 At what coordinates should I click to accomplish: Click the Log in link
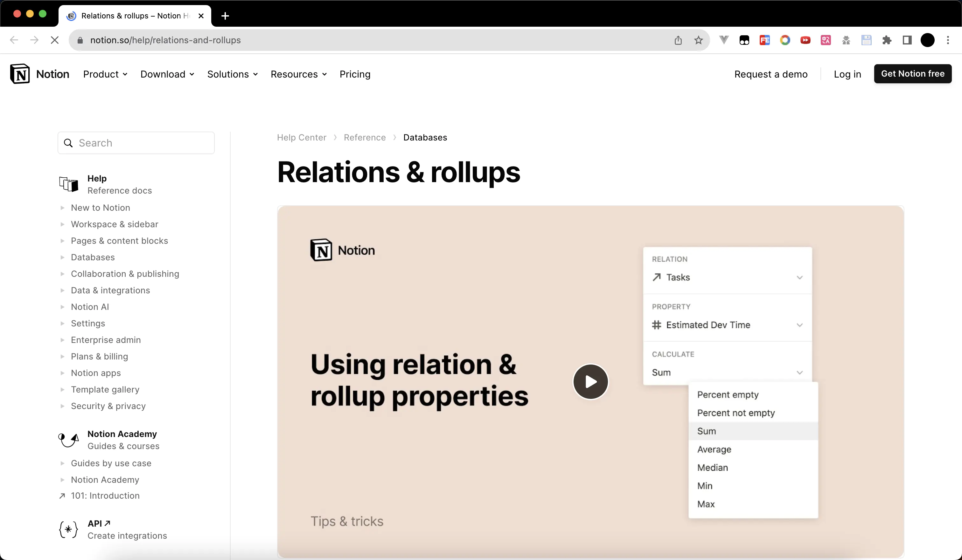coord(847,74)
